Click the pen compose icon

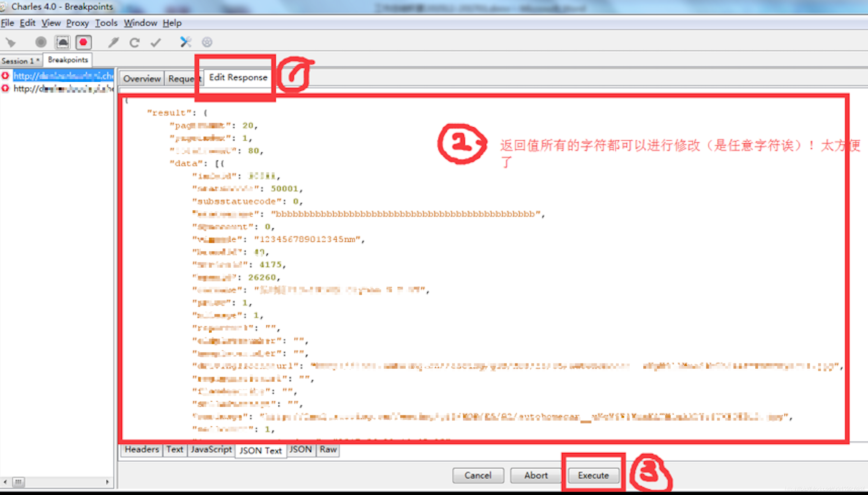(x=113, y=42)
